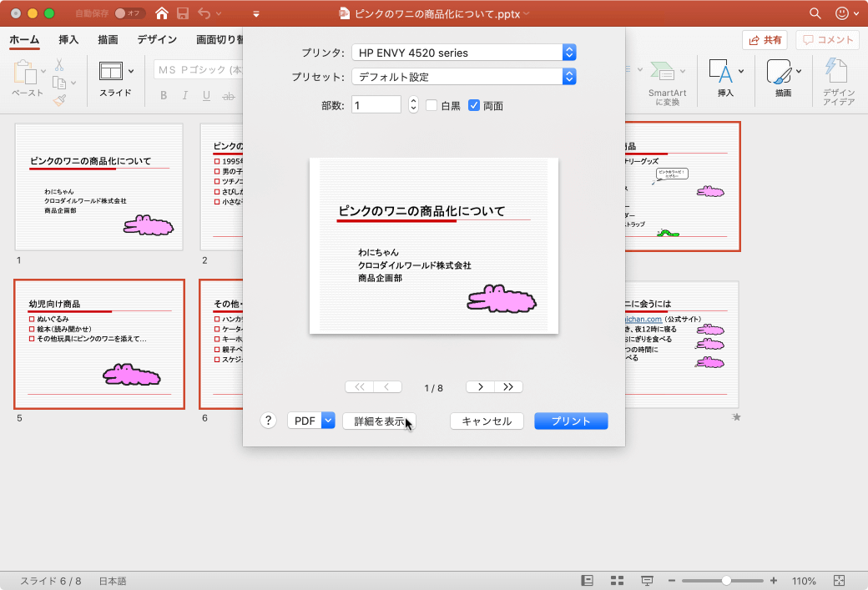Click the print preview slide image
This screenshot has height=590, width=868.
coord(433,245)
